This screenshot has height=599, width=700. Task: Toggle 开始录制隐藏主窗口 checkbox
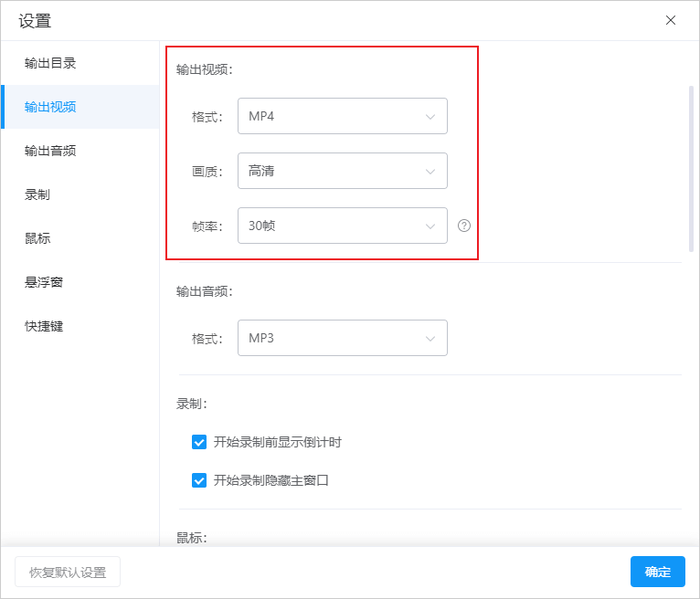tap(199, 480)
